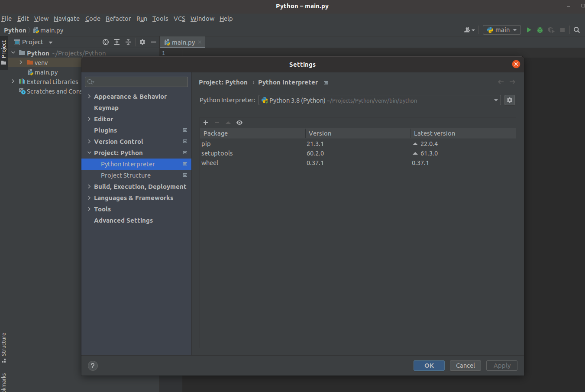
Task: Open the Tools menu
Action: (x=160, y=19)
